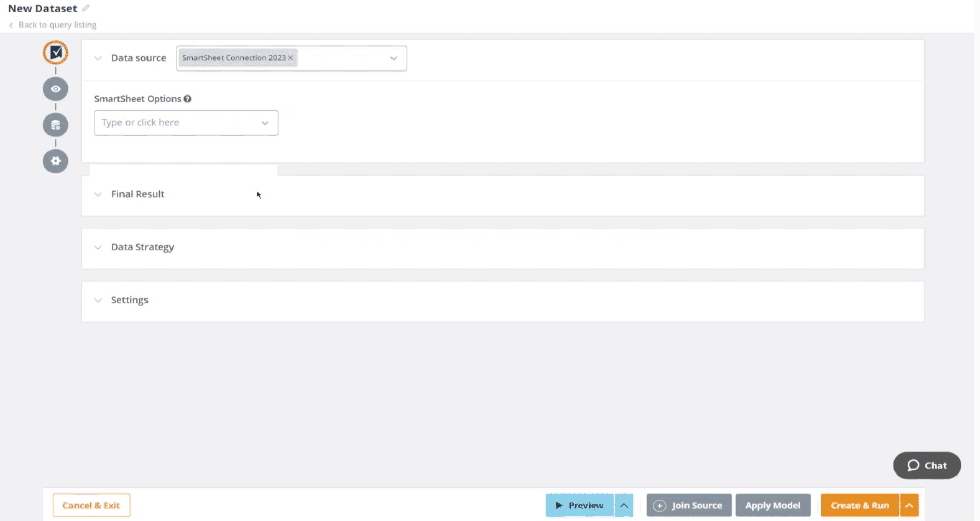Remove the SmartSheet Connection 2023 tag
Screen dimensions: 980x521
pos(291,58)
